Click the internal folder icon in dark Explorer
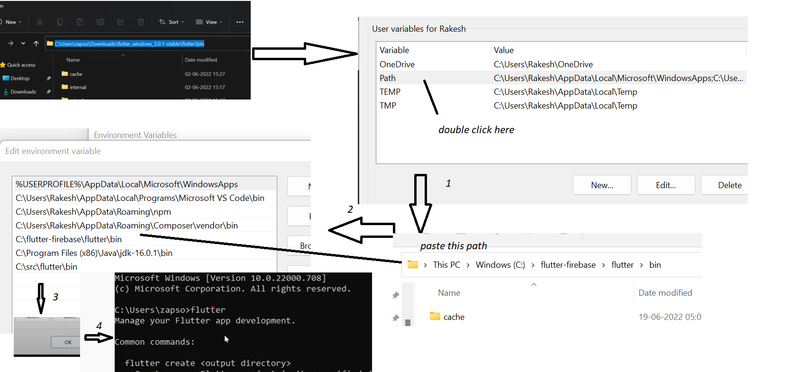 tap(65, 87)
